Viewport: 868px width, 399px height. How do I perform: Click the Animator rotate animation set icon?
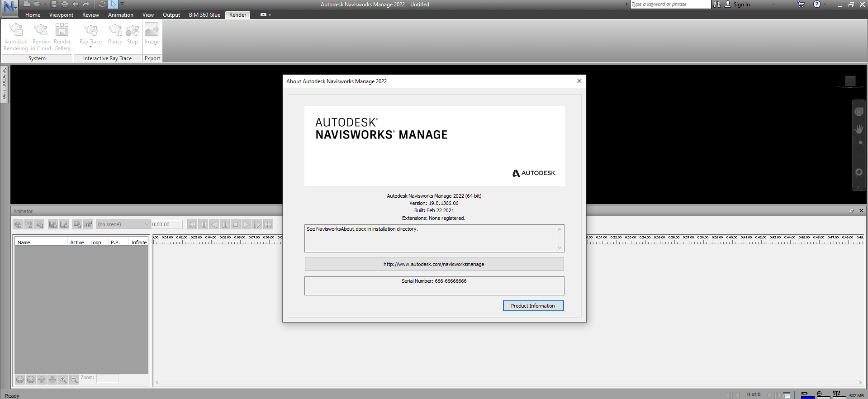[28, 224]
